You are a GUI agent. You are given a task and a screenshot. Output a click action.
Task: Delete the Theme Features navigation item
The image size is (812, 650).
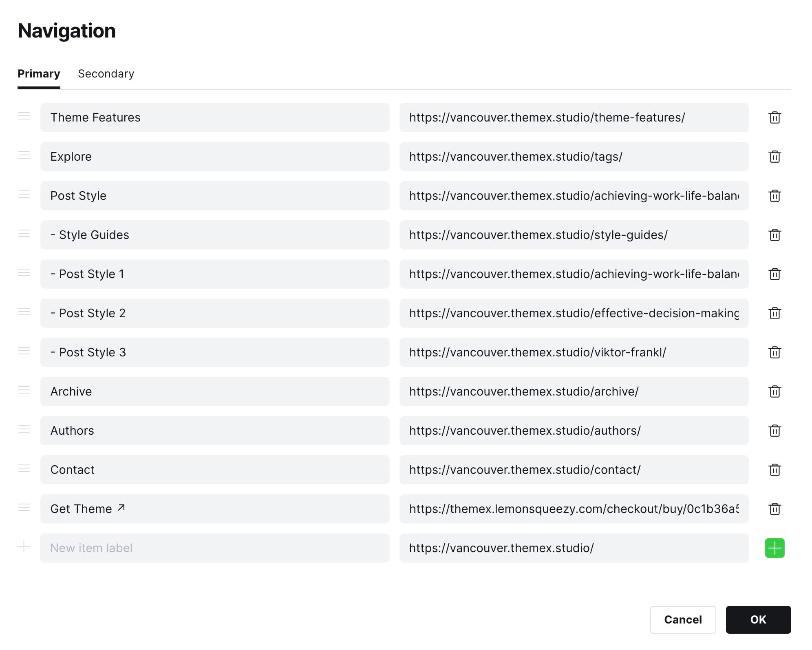tap(774, 117)
